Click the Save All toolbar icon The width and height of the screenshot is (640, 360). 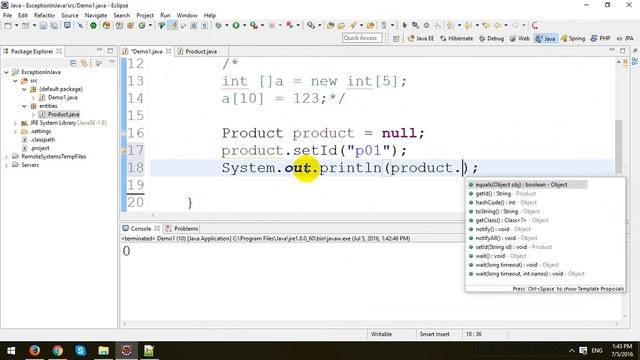click(x=53, y=26)
